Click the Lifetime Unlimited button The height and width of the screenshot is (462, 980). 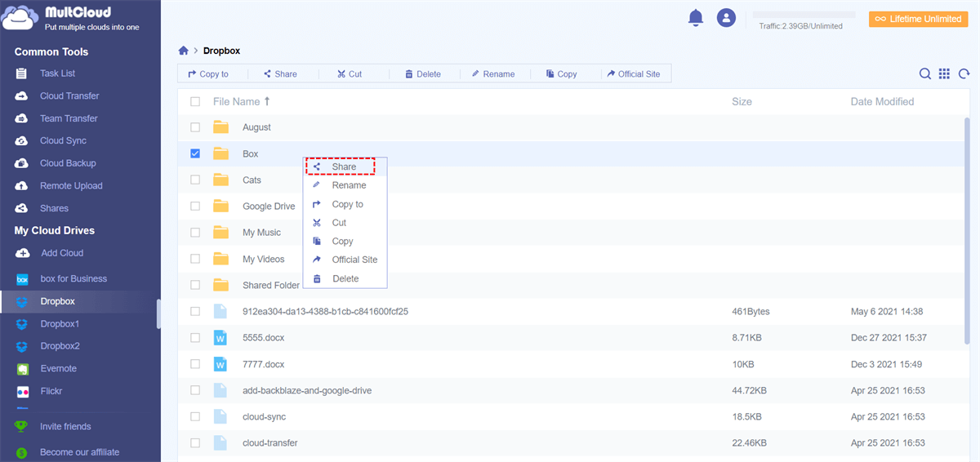(918, 19)
